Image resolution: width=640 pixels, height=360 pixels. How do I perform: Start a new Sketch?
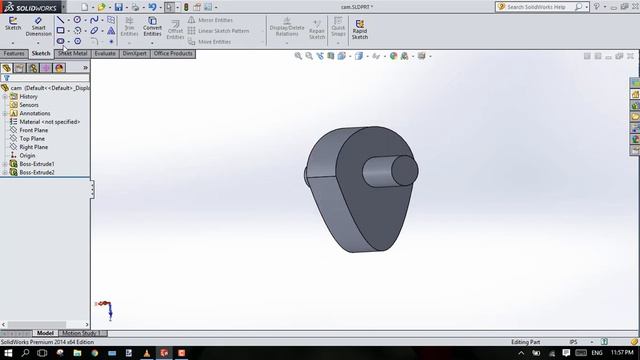point(13,24)
